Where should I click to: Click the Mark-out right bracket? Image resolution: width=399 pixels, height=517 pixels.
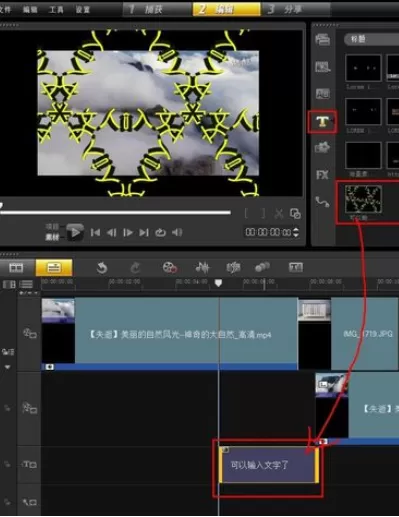point(263,213)
